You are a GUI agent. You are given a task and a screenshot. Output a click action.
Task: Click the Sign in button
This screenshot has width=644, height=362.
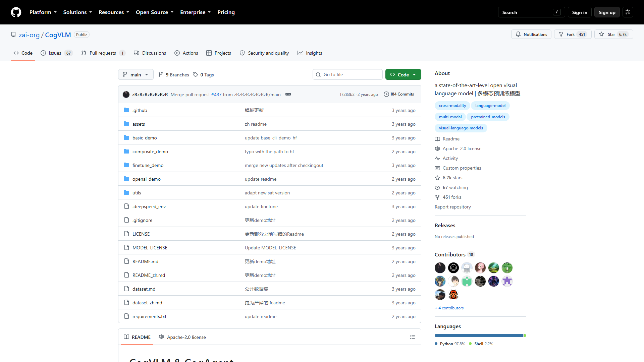click(580, 12)
